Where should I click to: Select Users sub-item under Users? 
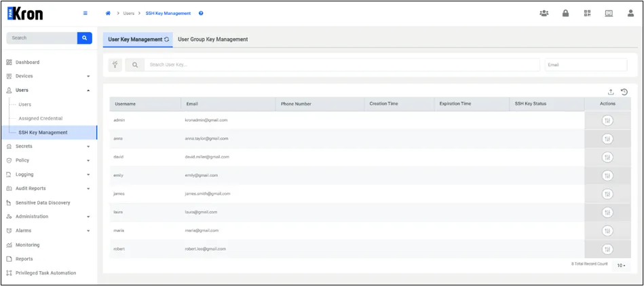(24, 105)
